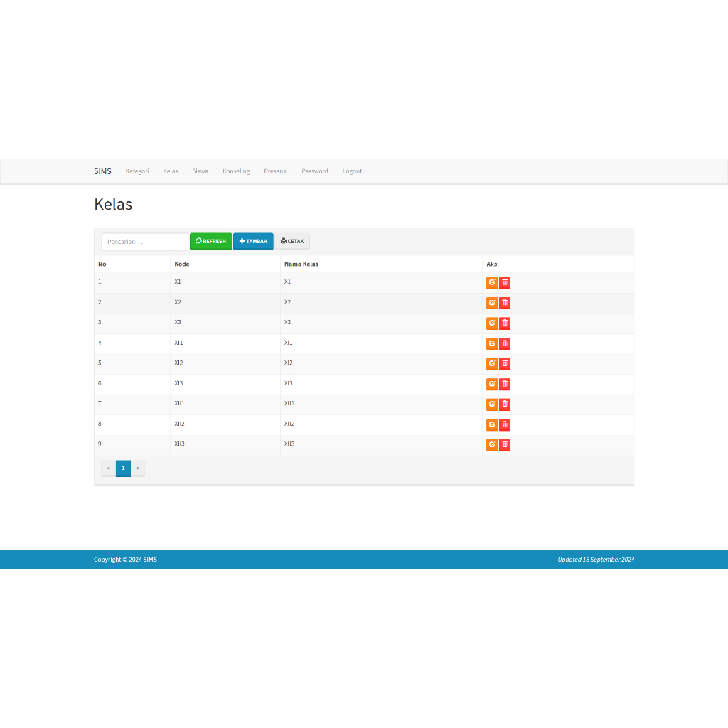Select page 1 in pagination

coord(123,468)
